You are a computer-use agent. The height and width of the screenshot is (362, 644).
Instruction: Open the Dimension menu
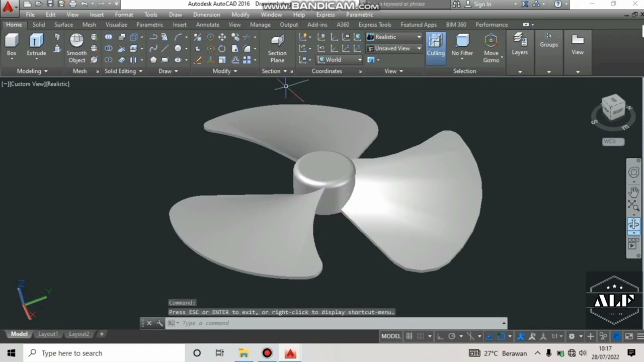point(207,15)
